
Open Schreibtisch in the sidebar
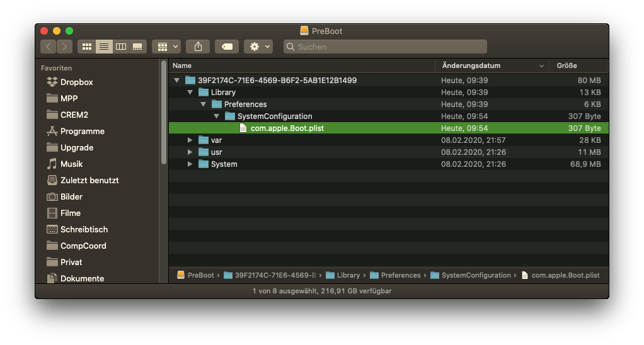pos(78,230)
